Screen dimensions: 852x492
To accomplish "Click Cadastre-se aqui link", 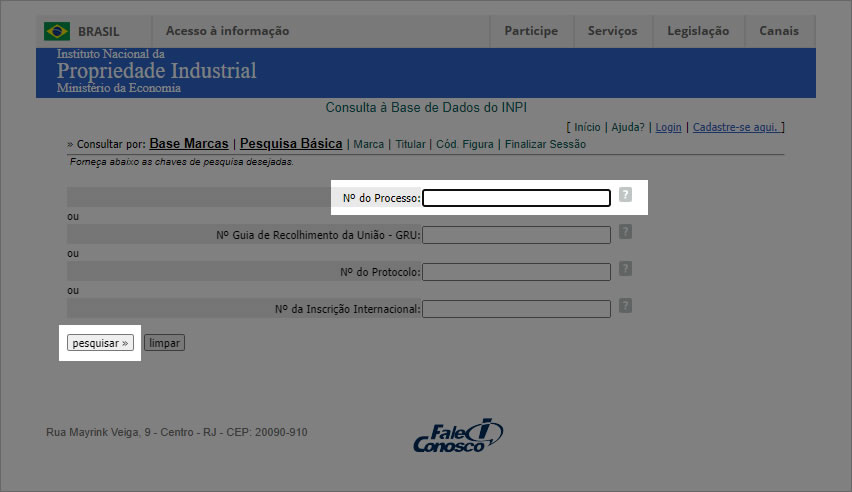I will [736, 127].
